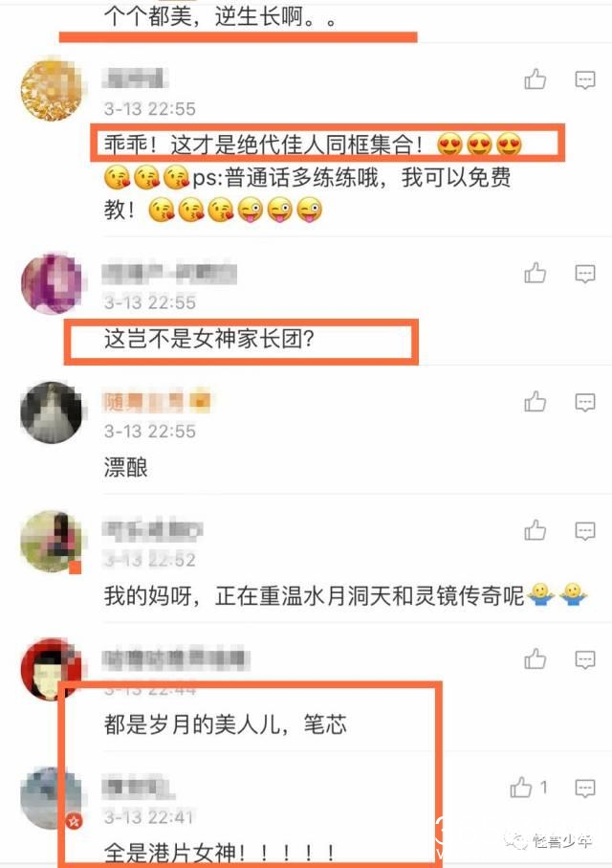Open the verified avatar on 港片女神 comment
The image size is (612, 868).
point(52,797)
